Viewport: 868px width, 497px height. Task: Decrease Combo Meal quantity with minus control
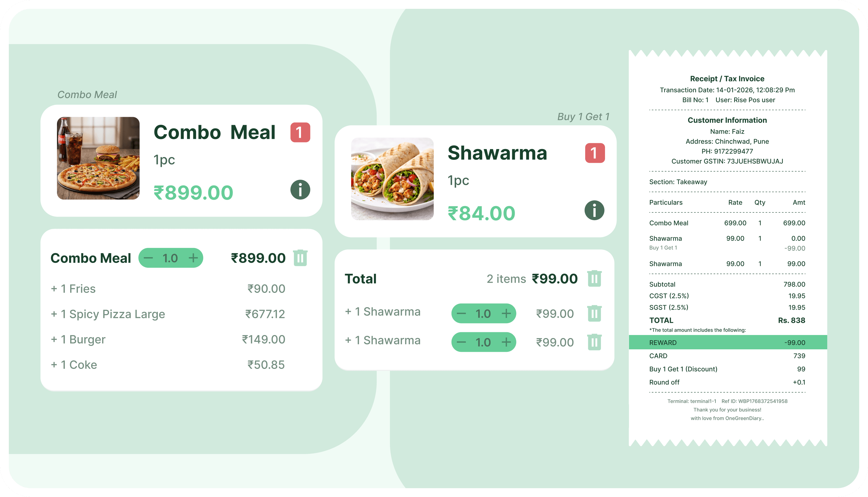[x=149, y=258]
